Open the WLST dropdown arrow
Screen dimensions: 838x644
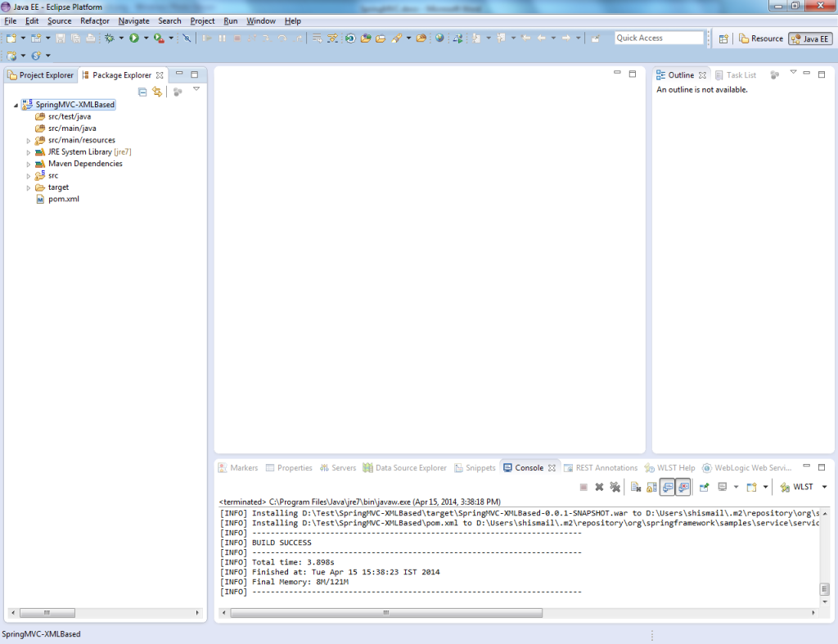click(824, 487)
